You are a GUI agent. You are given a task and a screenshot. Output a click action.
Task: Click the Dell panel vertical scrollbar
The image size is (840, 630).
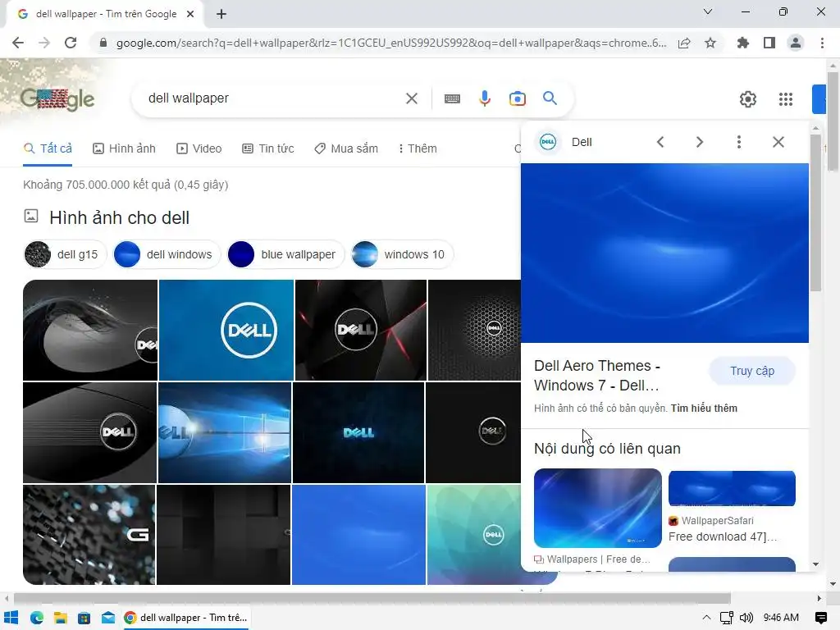pos(815,213)
